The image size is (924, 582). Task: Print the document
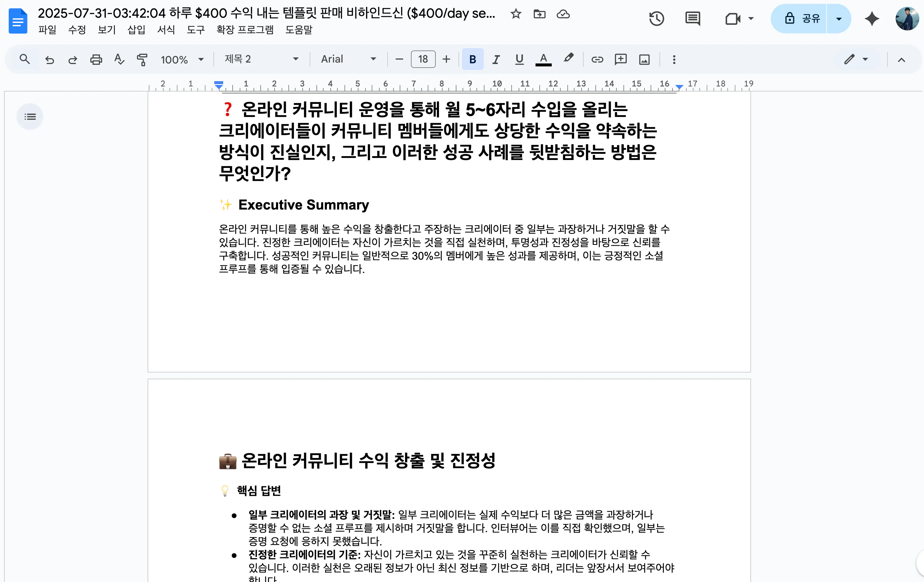click(x=96, y=59)
